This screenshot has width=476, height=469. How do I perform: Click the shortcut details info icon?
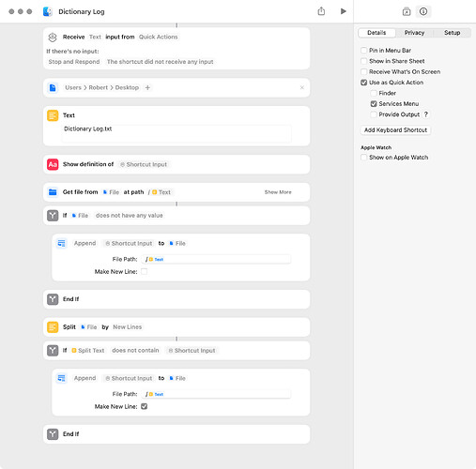coord(423,11)
